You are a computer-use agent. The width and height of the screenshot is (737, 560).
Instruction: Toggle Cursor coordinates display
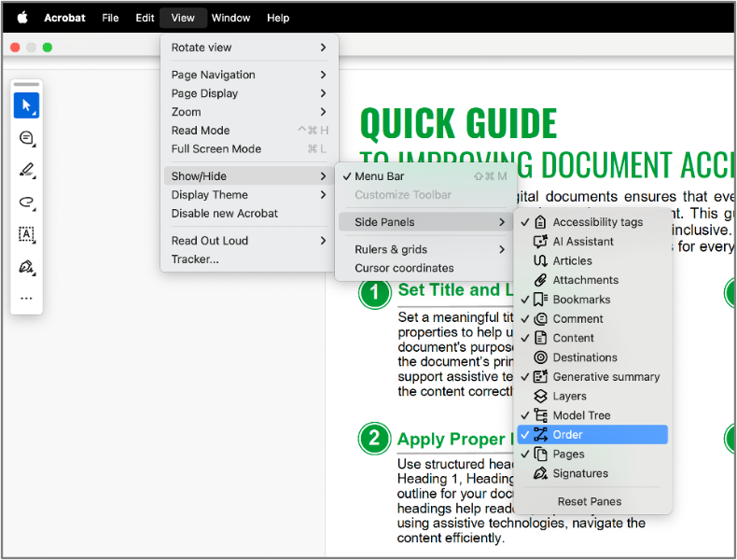(425, 268)
